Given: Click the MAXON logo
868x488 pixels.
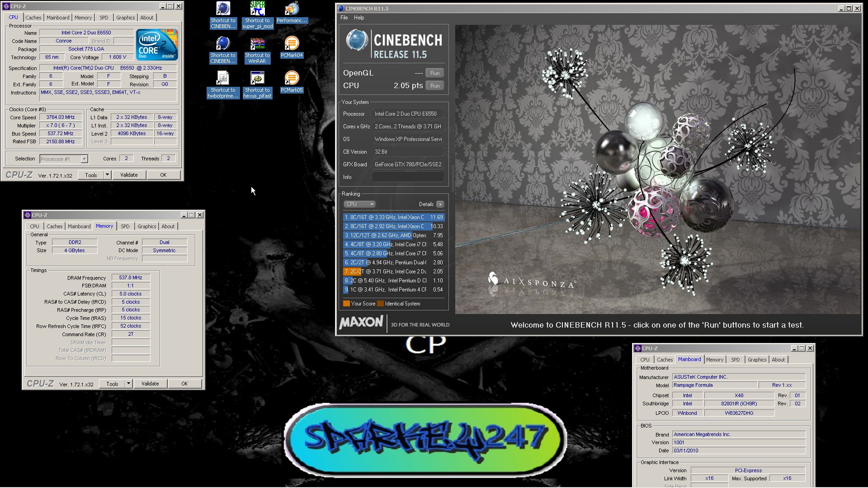Looking at the screenshot, I should (x=361, y=323).
